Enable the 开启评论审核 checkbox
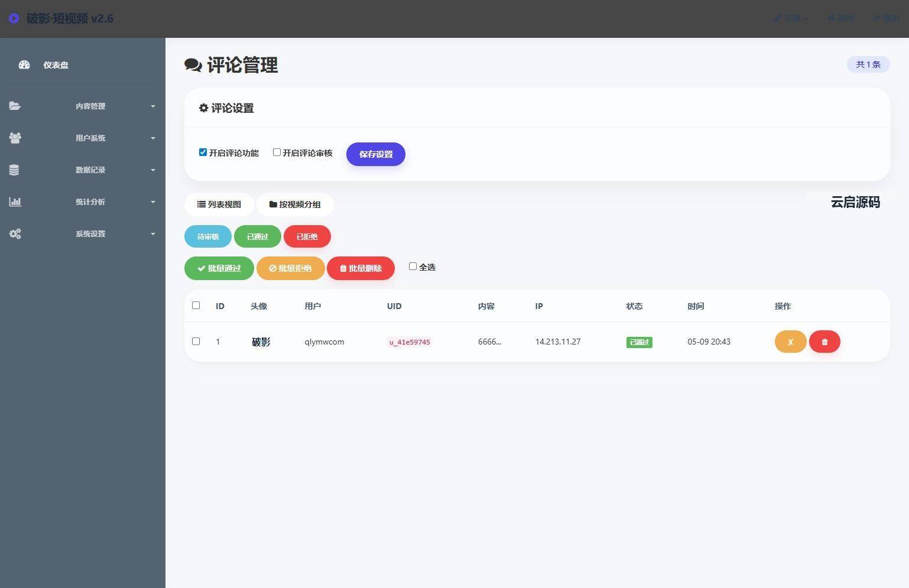Screen dimensions: 909x588 277,152
